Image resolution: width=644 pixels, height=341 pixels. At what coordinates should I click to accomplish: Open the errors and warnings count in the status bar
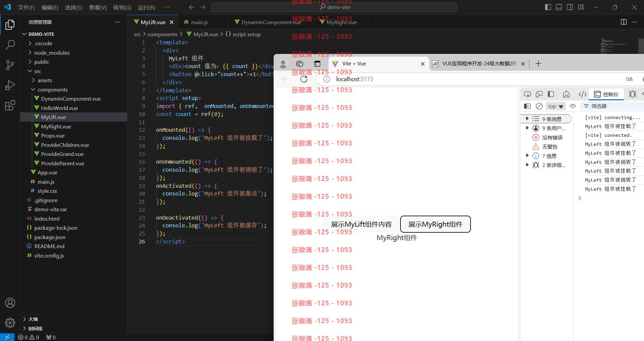tap(29, 337)
